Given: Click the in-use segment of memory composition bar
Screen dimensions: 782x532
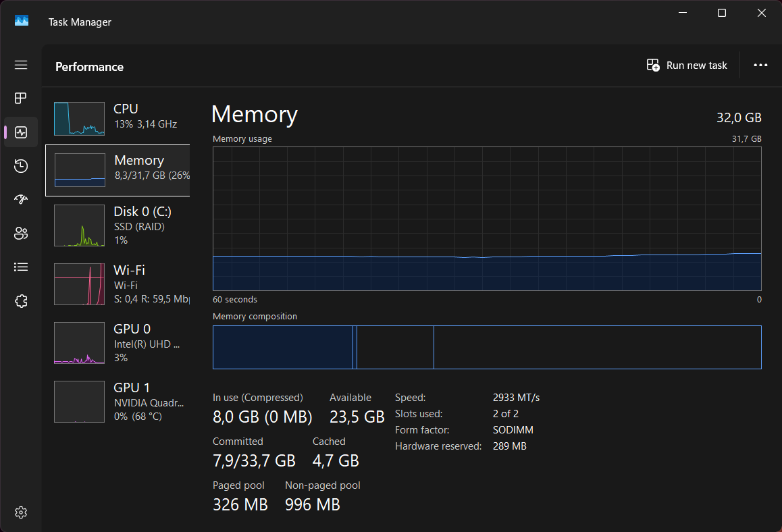Looking at the screenshot, I should click(283, 348).
